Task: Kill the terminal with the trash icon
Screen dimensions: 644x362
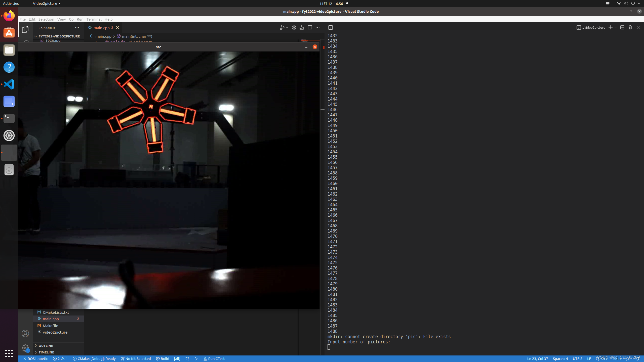Action: coord(630,27)
